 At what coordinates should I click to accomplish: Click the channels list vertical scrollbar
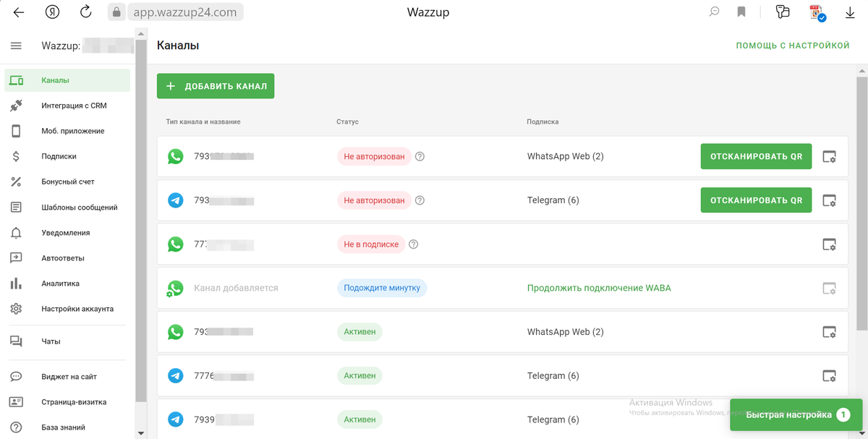pyautogui.click(x=861, y=203)
